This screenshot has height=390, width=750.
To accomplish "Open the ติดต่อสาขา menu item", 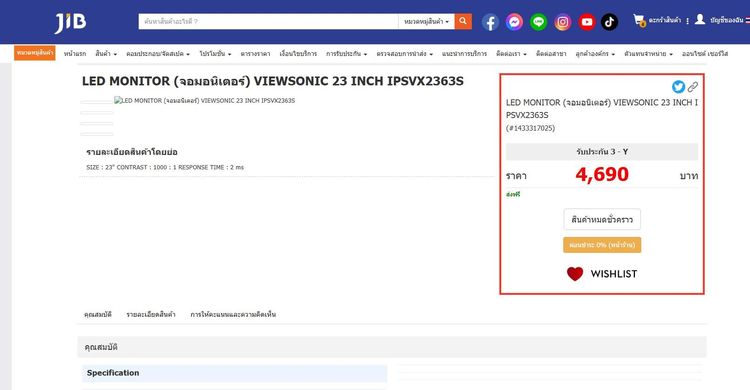I will coord(551,54).
